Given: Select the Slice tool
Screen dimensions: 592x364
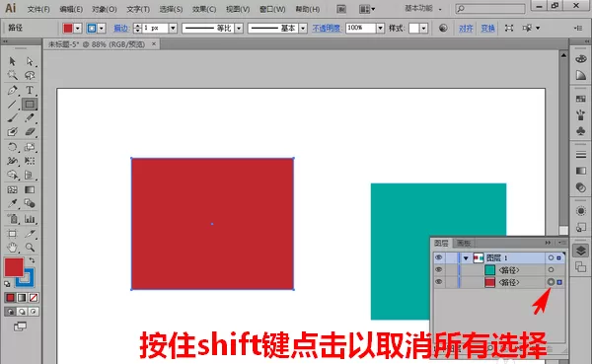Looking at the screenshot, I should [x=30, y=234].
